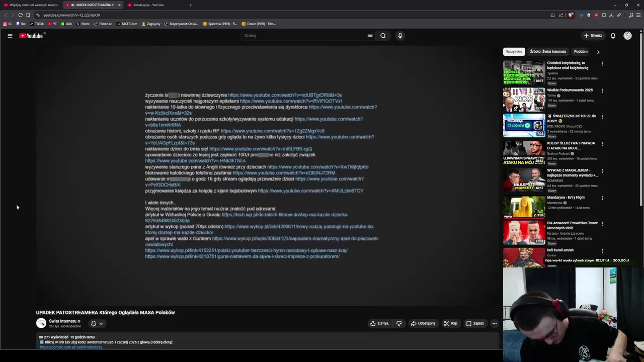Share this page from address bar
The width and height of the screenshot is (644, 362).
click(x=561, y=15)
